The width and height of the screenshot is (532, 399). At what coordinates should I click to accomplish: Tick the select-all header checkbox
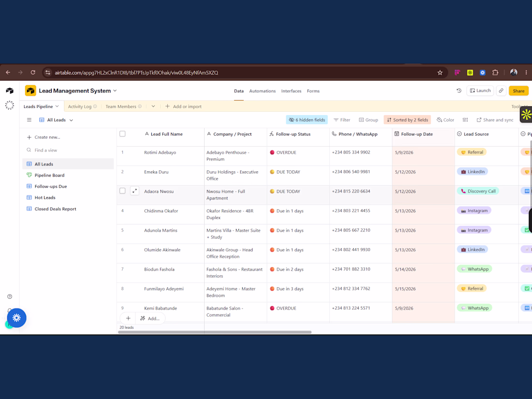pos(122,133)
